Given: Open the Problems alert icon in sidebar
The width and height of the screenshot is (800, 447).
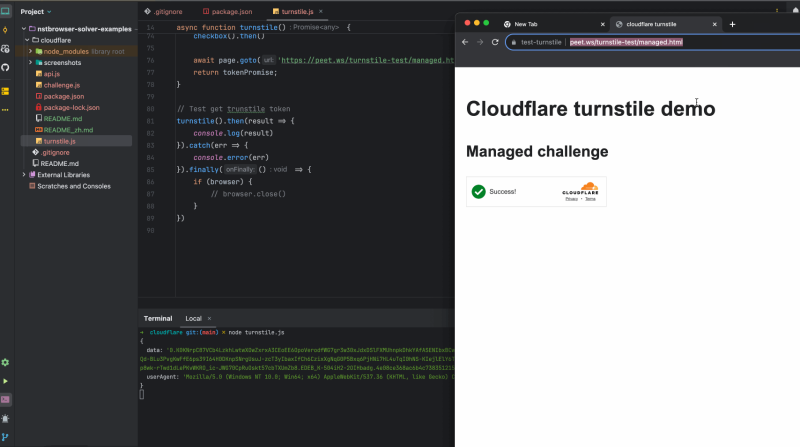Looking at the screenshot, I should (x=5, y=418).
